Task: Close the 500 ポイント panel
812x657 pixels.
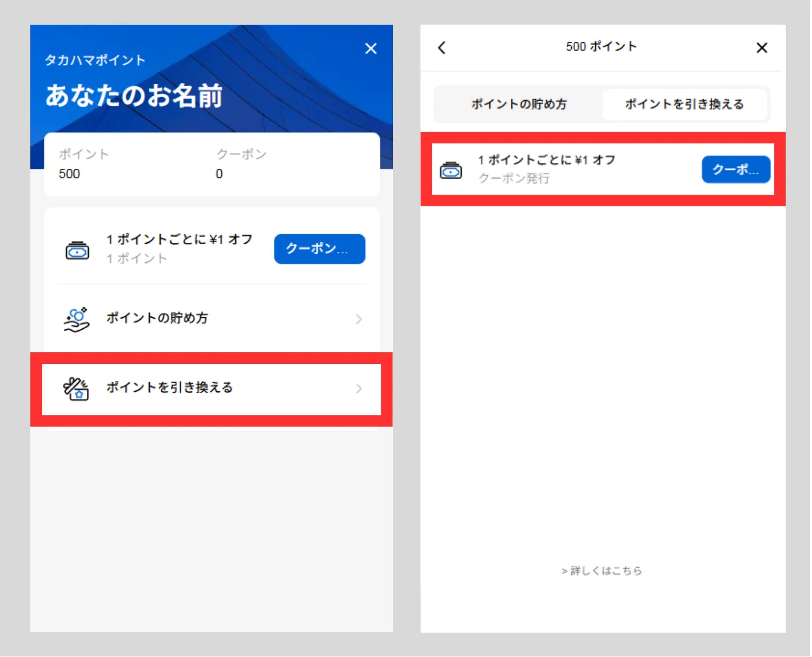Action: pos(762,48)
